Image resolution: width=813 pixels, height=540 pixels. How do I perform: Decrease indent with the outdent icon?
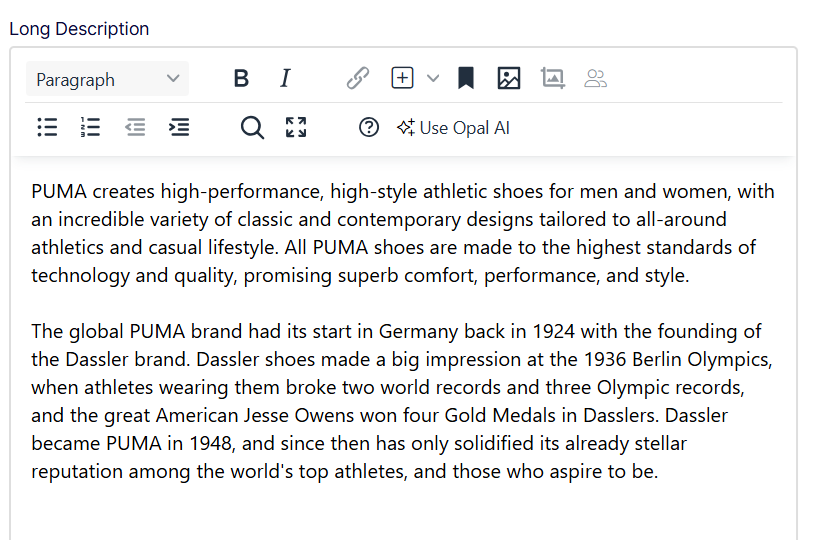click(135, 127)
